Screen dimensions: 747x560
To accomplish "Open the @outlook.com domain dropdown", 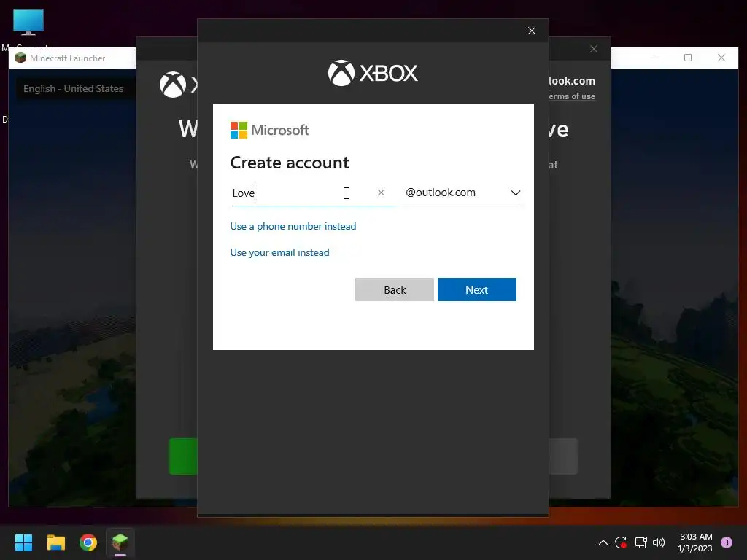I will click(x=462, y=192).
